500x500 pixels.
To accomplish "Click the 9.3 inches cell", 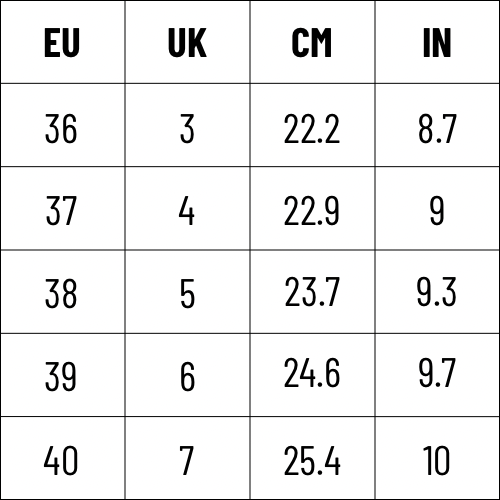I will point(437,292).
